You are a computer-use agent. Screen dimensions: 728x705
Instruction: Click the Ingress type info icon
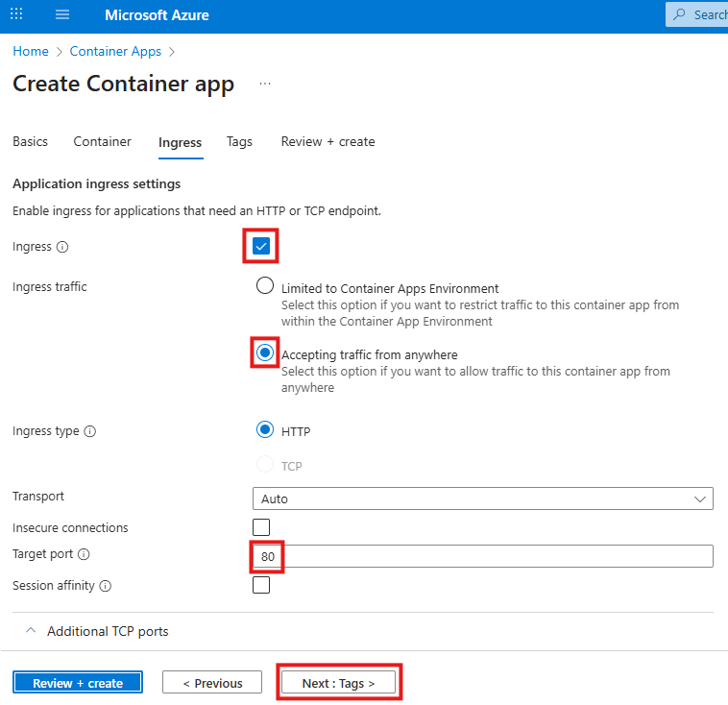[x=90, y=431]
